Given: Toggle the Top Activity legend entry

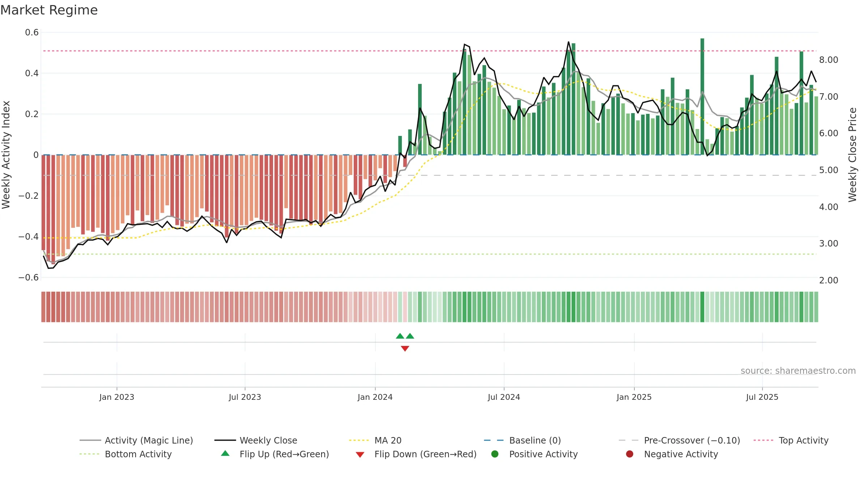Looking at the screenshot, I should [791, 440].
